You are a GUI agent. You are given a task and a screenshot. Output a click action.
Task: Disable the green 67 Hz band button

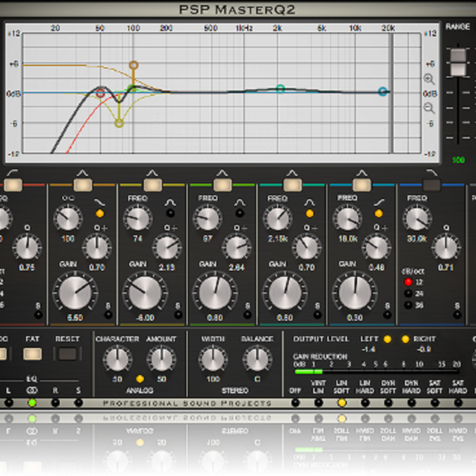click(x=222, y=184)
